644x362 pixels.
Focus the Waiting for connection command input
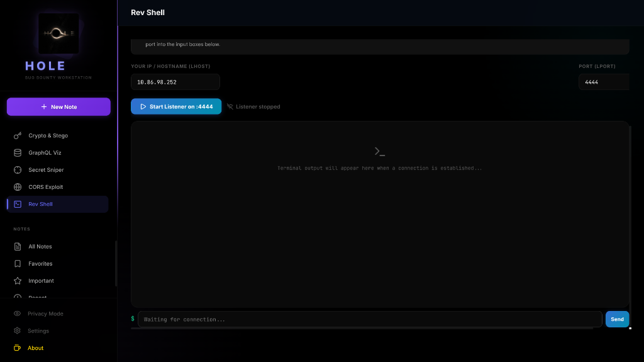370,319
